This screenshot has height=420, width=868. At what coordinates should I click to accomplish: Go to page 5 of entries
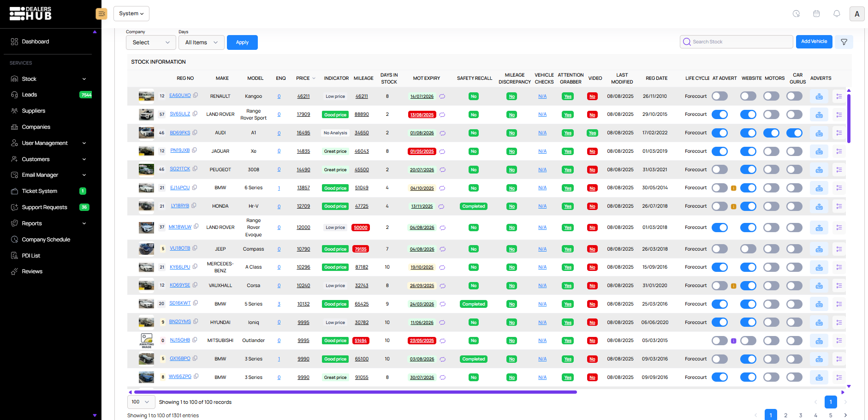[x=831, y=415]
